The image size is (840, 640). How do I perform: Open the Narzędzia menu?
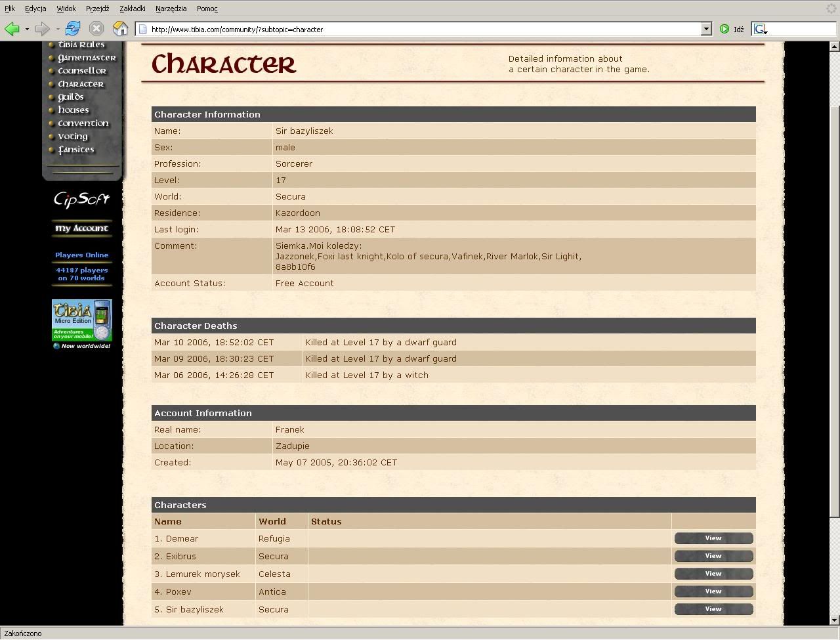[171, 9]
